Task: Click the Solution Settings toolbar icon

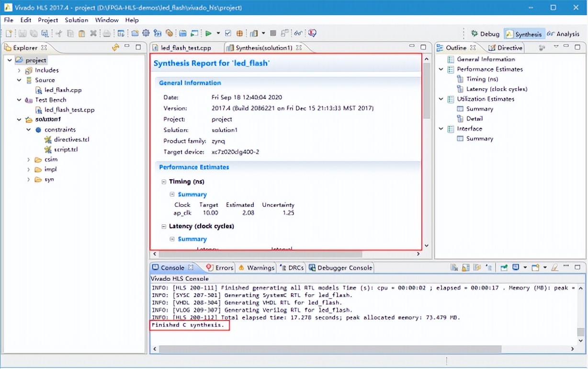Action: point(169,33)
